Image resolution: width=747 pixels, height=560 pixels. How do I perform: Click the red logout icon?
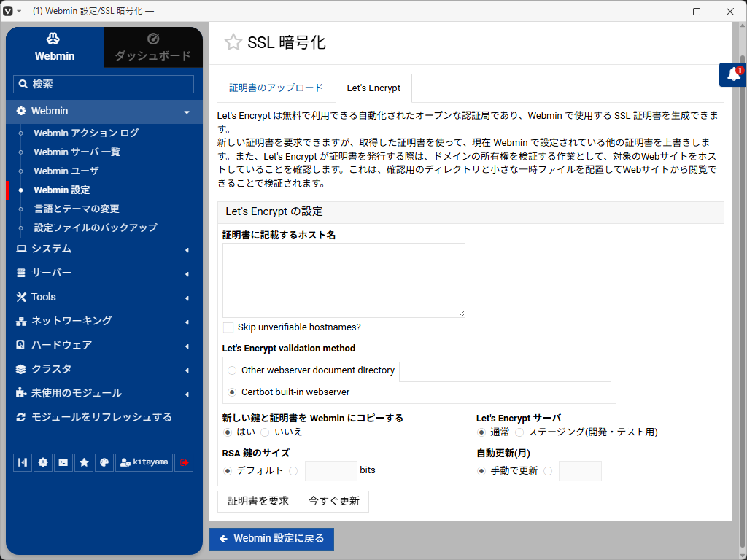point(184,462)
